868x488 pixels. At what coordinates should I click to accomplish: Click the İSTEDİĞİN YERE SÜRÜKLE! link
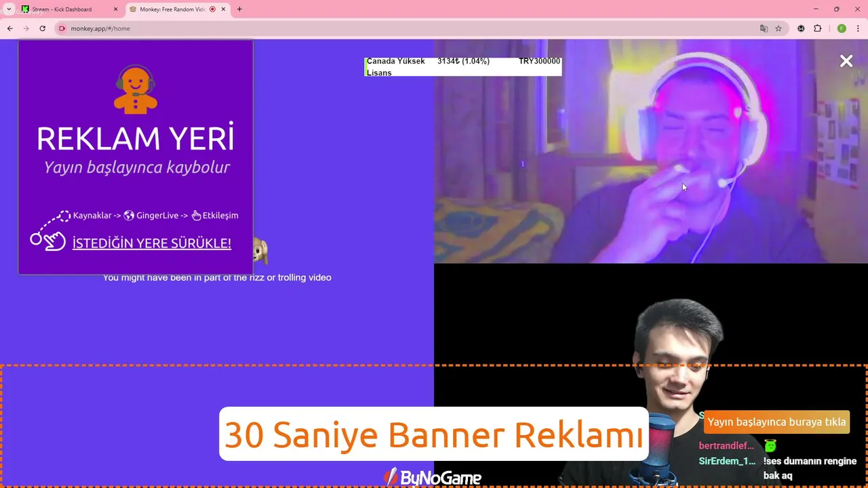tap(152, 243)
